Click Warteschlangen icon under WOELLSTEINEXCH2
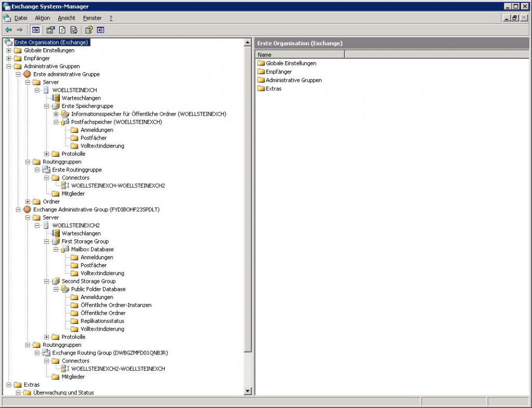 point(56,234)
